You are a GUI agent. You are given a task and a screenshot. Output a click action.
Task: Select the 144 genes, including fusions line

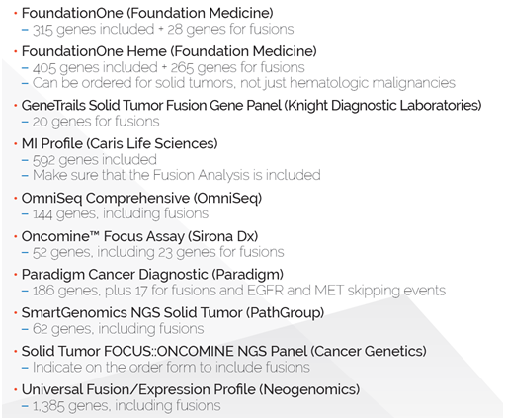coord(121,214)
